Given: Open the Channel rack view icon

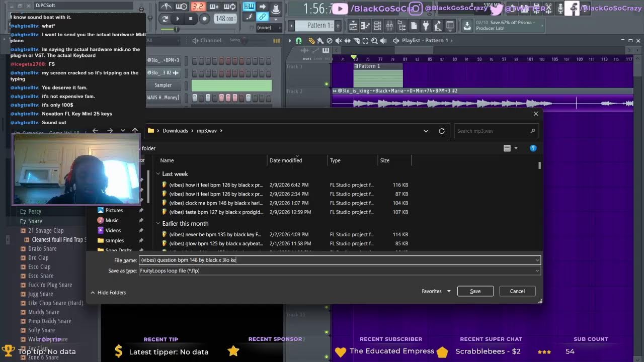Looking at the screenshot, I should [377, 26].
